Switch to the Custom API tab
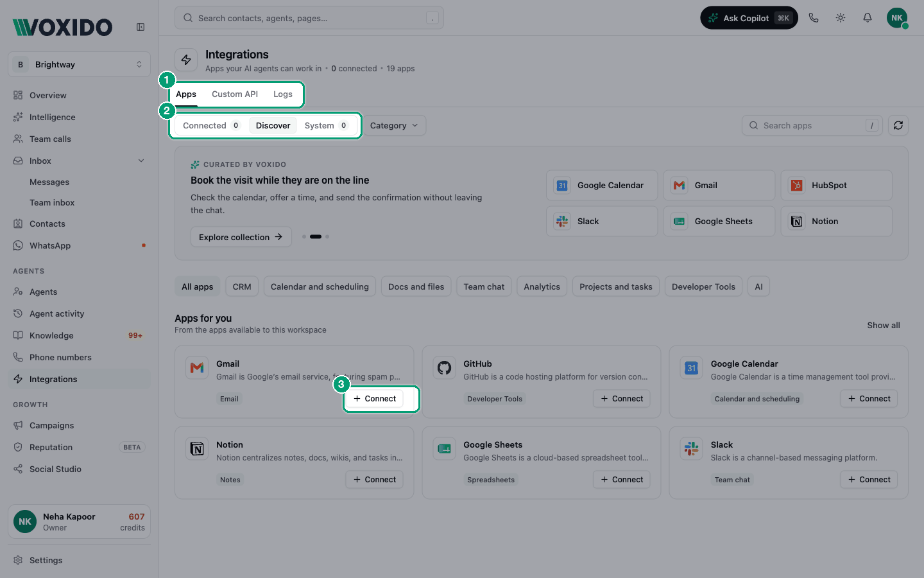This screenshot has height=578, width=924. (235, 94)
